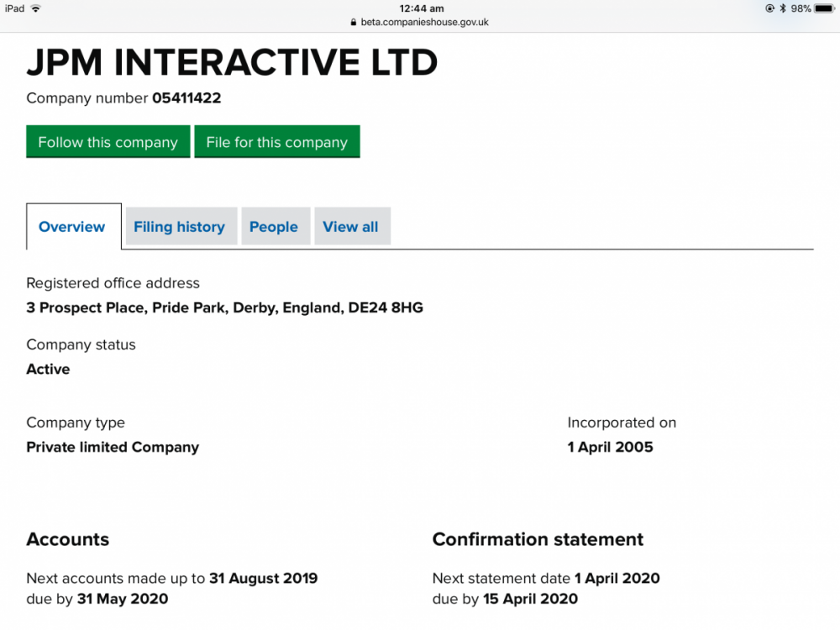Tap the padlock icon beside the URL
The image size is (840, 630).
tap(354, 23)
